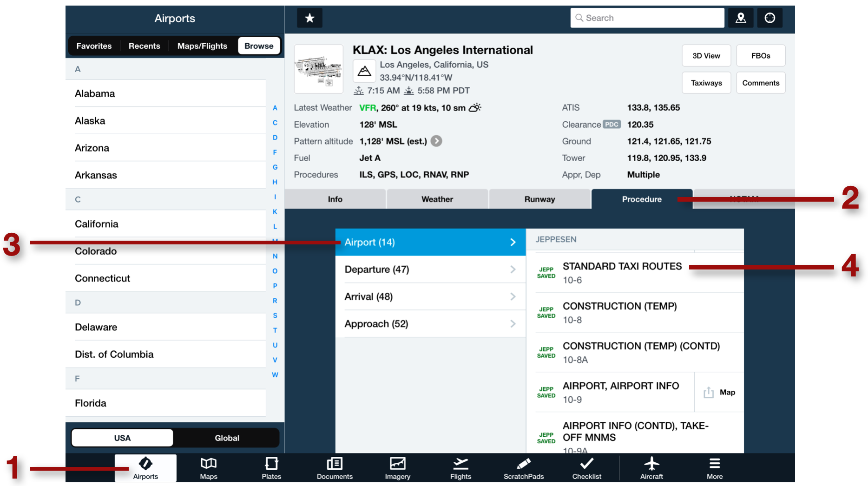
Task: Open Flights in the bottom bar
Action: (460, 468)
